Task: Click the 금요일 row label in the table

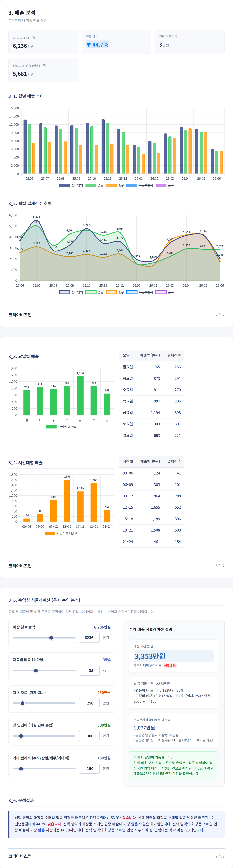Action: coord(128,412)
